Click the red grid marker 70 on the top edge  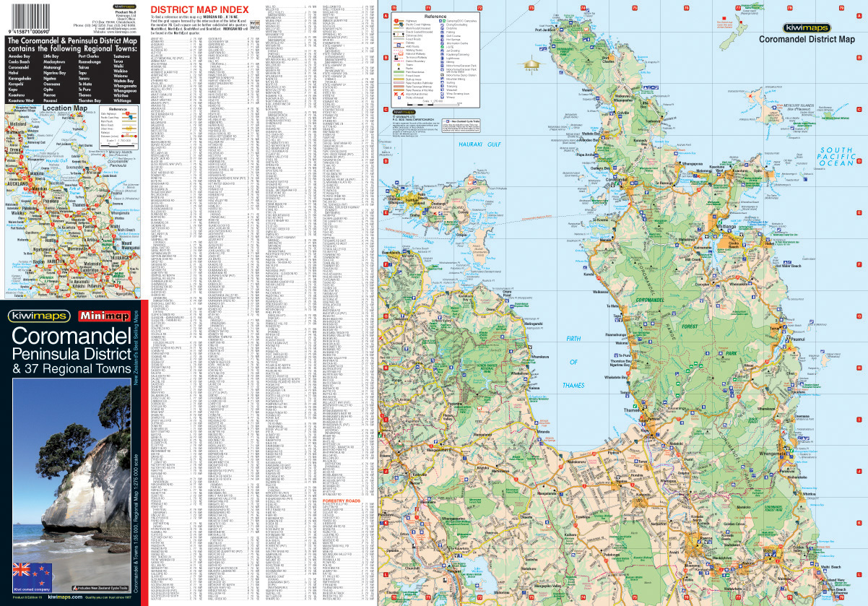[x=394, y=7]
